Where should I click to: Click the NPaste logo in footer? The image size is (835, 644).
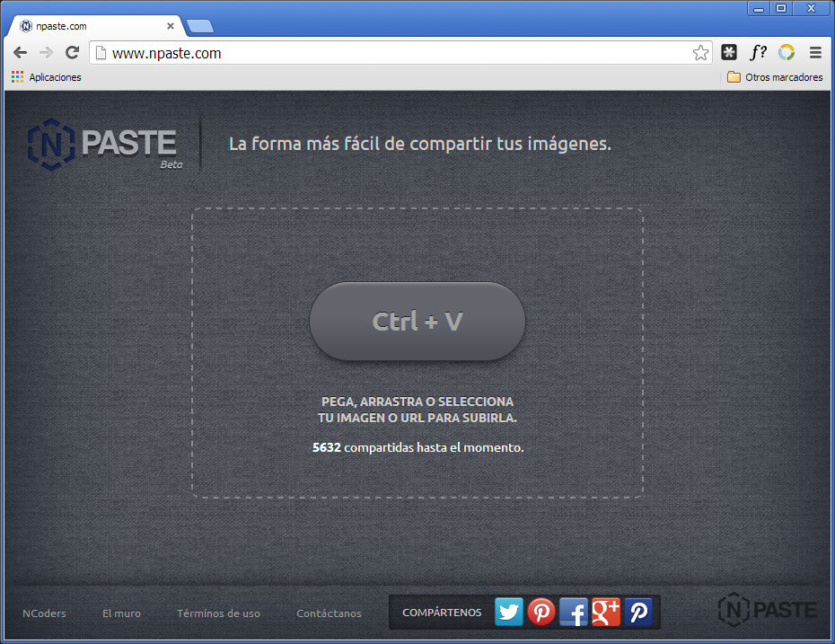[x=768, y=609]
